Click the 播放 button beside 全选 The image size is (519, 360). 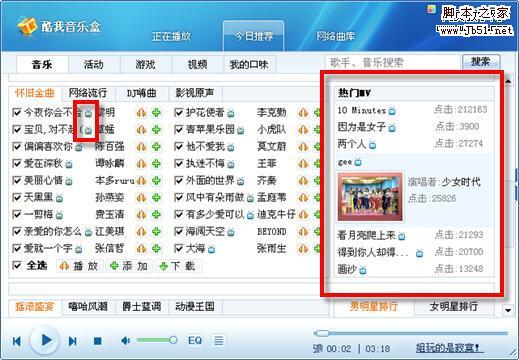pyautogui.click(x=79, y=266)
